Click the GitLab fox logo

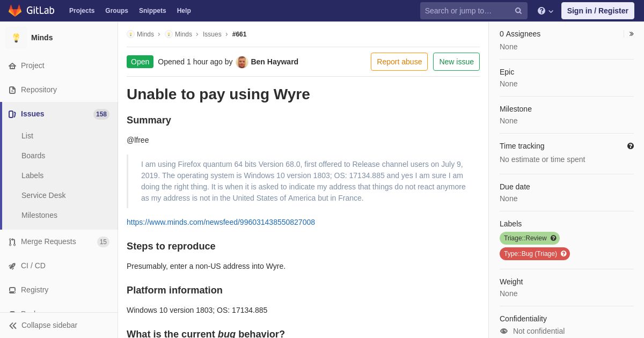coord(15,11)
